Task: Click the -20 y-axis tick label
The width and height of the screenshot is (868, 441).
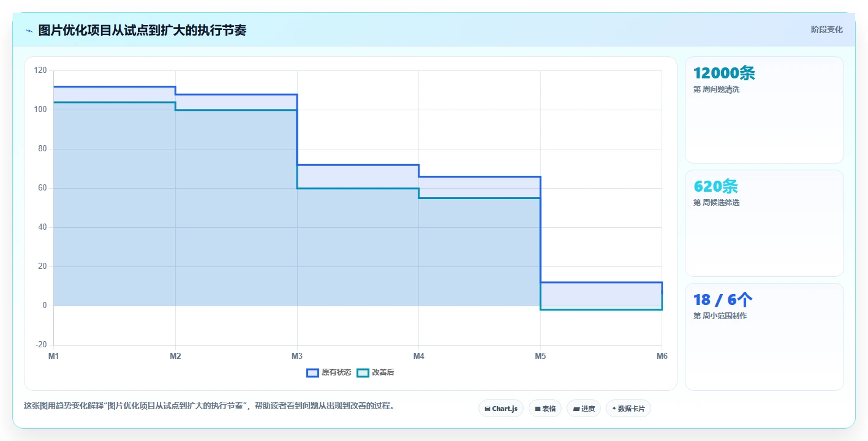Action: coord(41,345)
